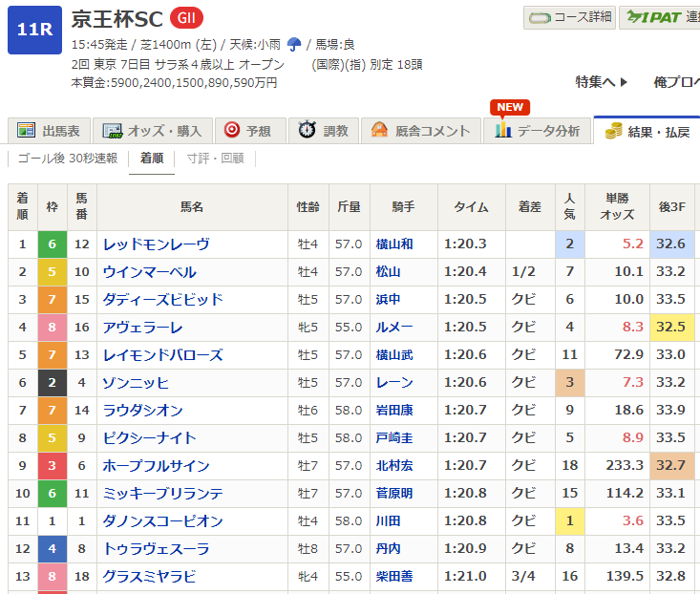
Task: Open jockey レーン profile
Action: pyautogui.click(x=394, y=382)
